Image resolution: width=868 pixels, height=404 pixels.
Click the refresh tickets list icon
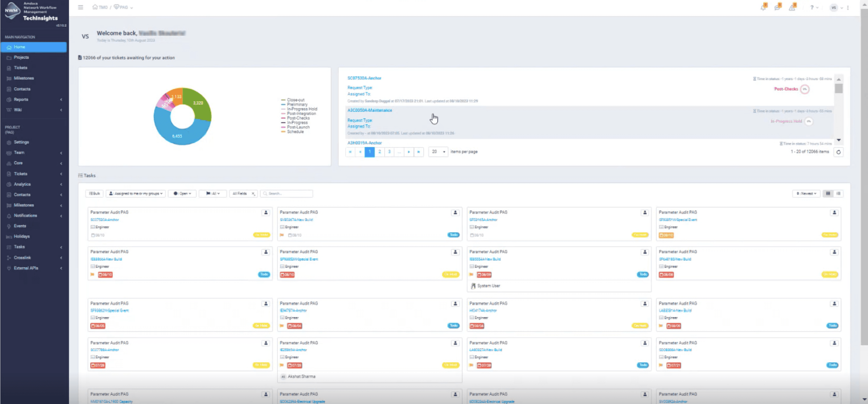[838, 152]
